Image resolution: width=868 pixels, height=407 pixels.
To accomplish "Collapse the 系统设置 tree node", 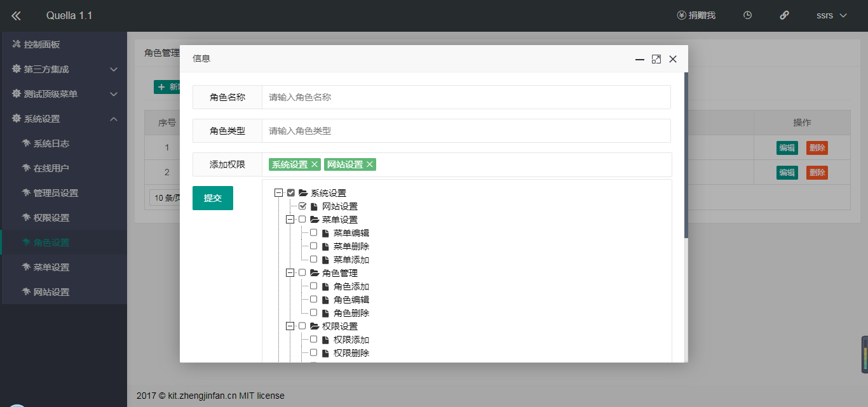I will (278, 193).
